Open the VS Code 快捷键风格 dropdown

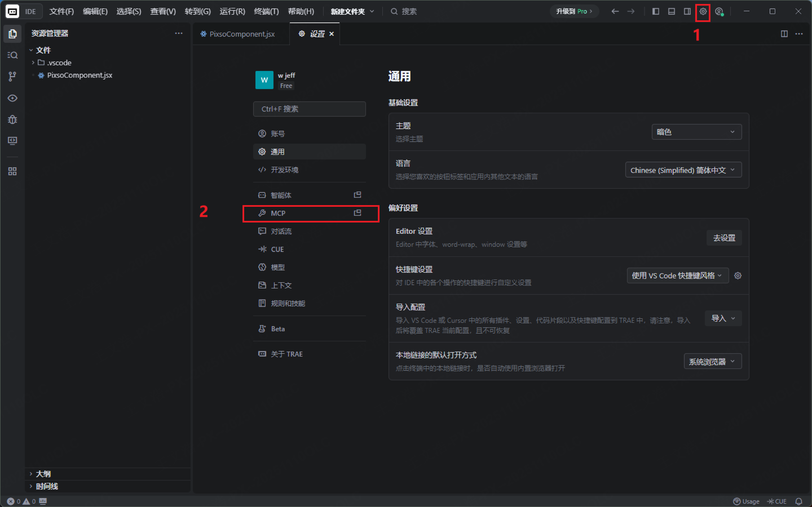point(677,275)
